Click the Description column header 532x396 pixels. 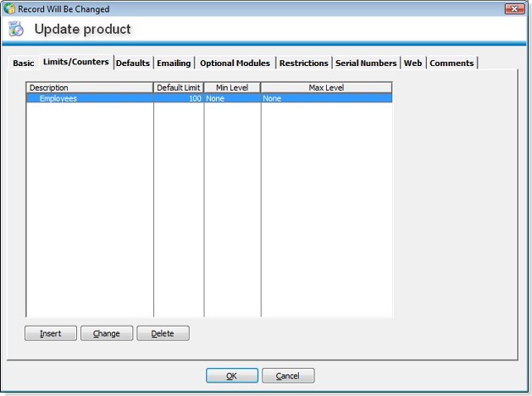point(90,87)
